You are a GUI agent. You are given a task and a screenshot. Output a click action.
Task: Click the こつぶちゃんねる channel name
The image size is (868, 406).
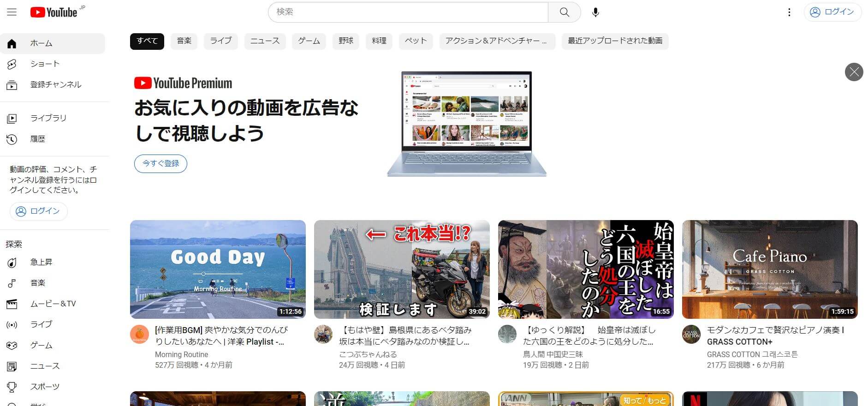368,355
